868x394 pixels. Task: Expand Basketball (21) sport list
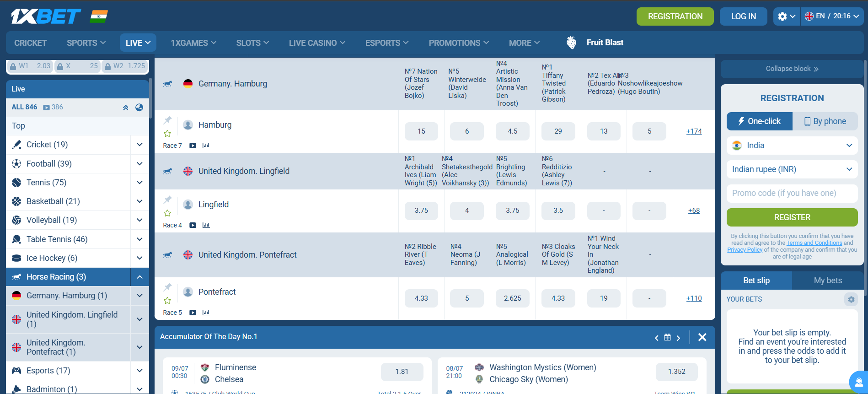point(139,201)
